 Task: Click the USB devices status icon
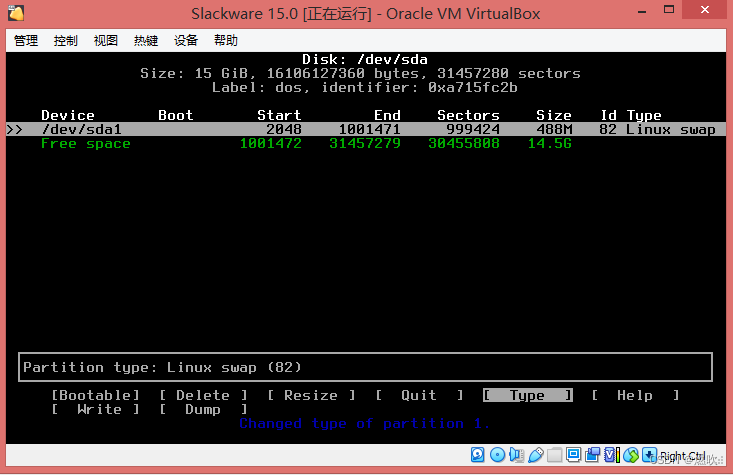(x=536, y=454)
